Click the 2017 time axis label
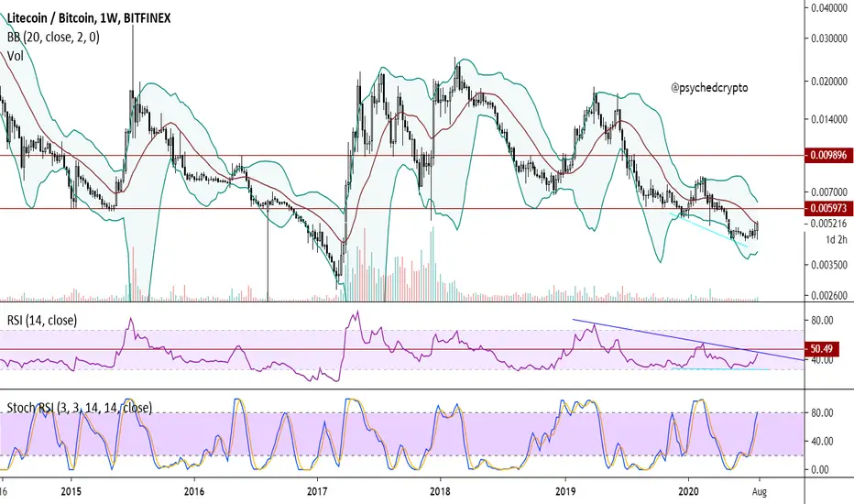Viewport: 854px width, 504px height. [x=317, y=491]
